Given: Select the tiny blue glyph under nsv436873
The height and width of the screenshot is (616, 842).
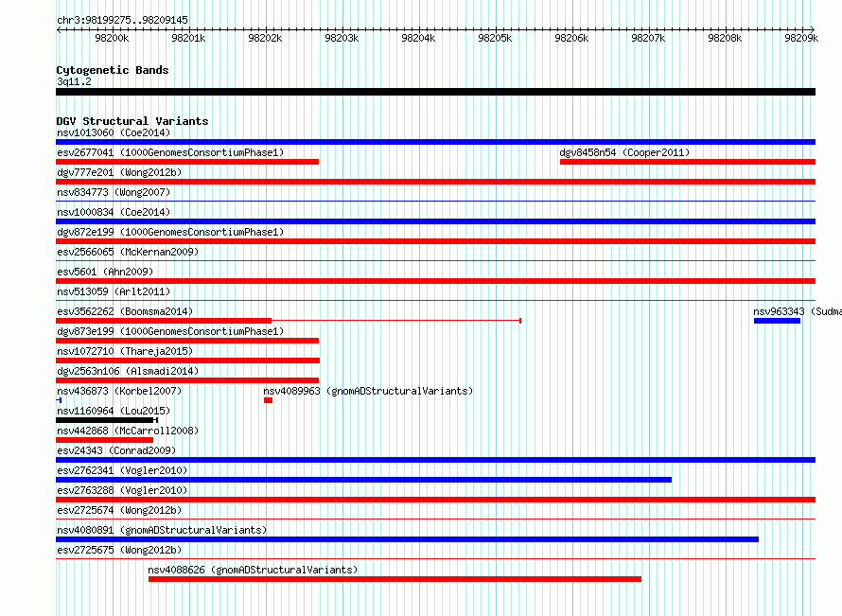Looking at the screenshot, I should 59,400.
